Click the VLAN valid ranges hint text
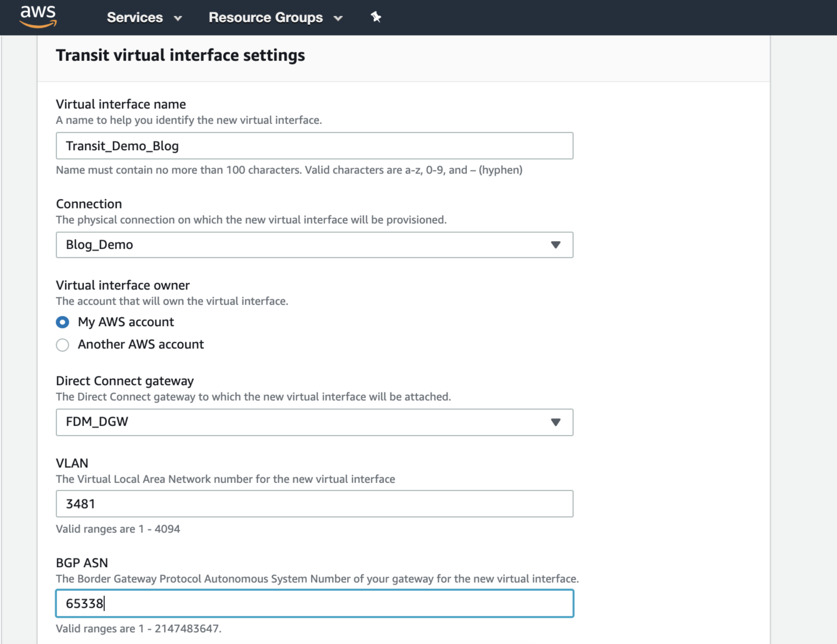837x644 pixels. tap(118, 529)
